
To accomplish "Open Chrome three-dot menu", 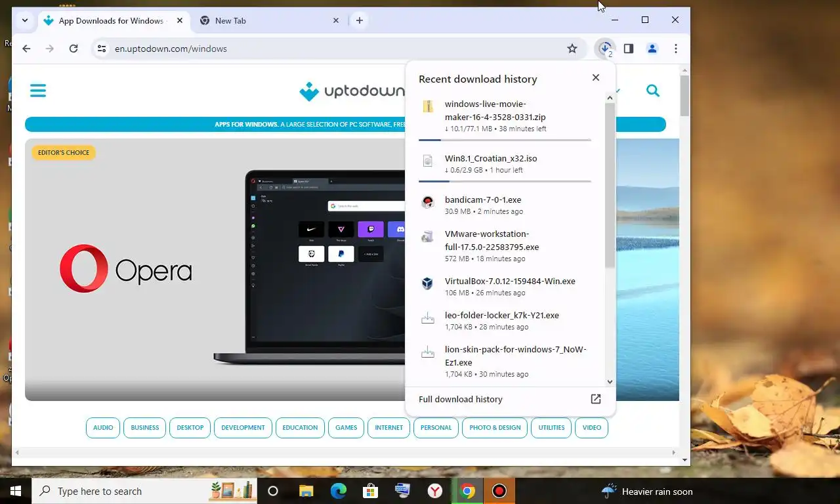I will pyautogui.click(x=676, y=49).
